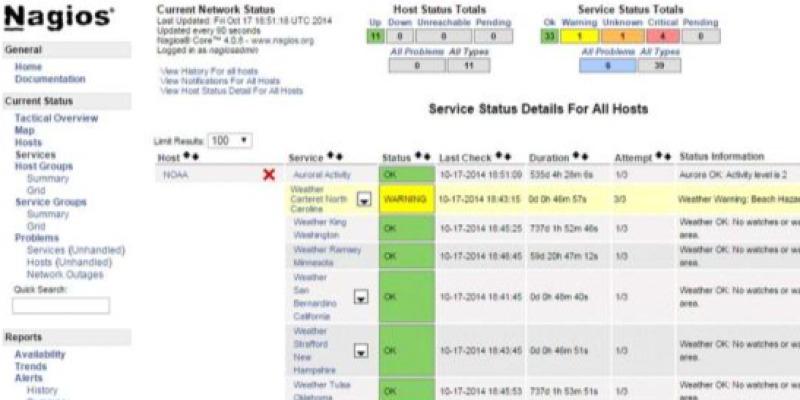Click View History For all hosts

209,72
